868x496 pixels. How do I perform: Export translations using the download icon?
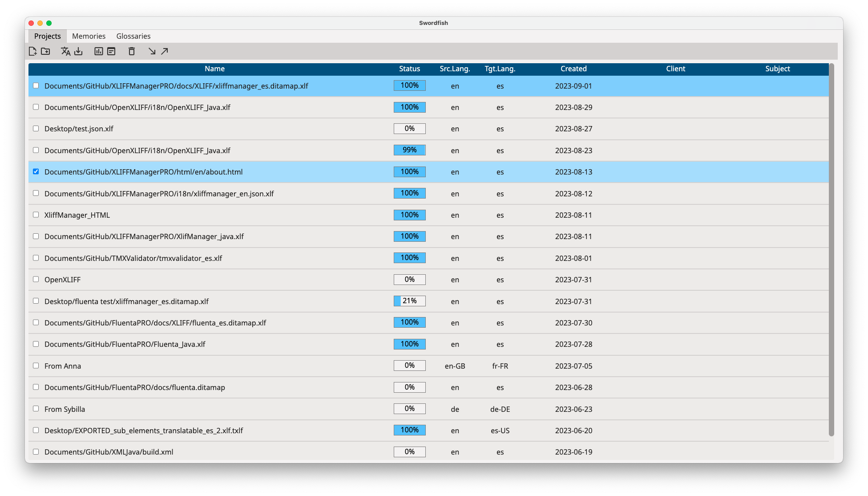78,51
